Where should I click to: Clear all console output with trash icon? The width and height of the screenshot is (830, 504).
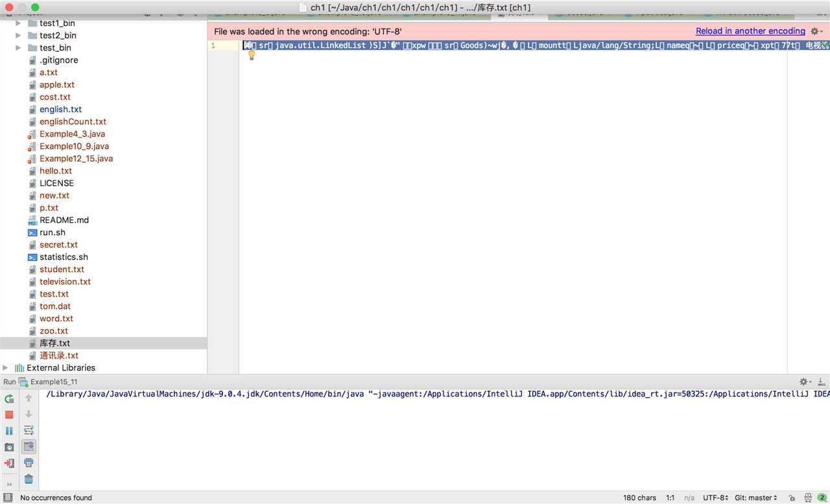point(29,479)
